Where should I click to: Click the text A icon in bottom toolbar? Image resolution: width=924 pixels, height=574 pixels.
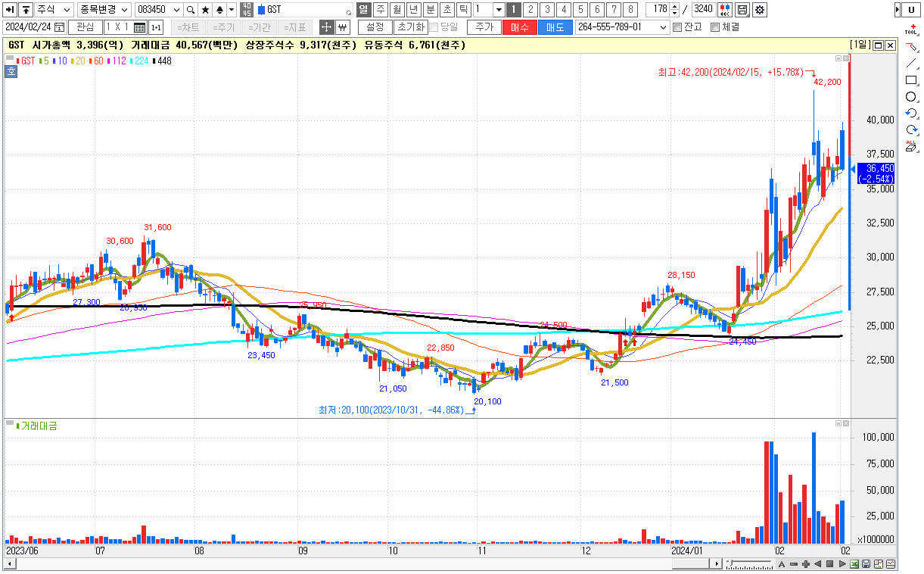[x=782, y=564]
